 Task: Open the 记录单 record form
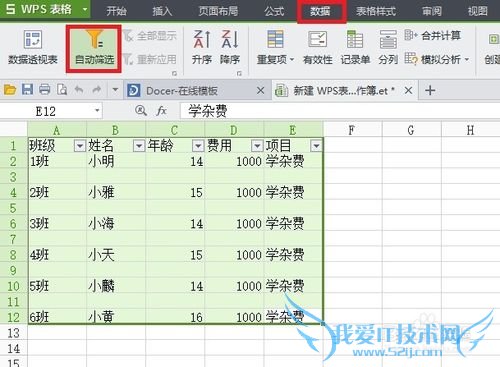click(355, 47)
